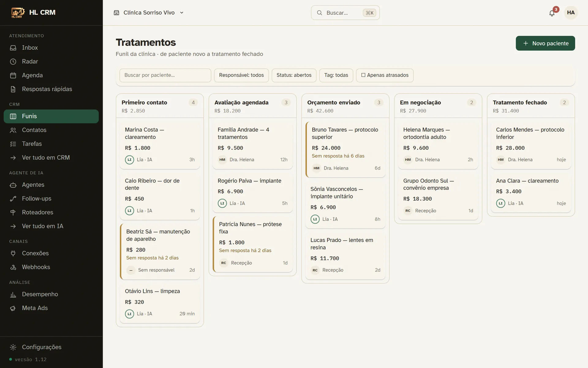This screenshot has height=368, width=588.
Task: Click the Agentes robot icon
Action: 13,185
